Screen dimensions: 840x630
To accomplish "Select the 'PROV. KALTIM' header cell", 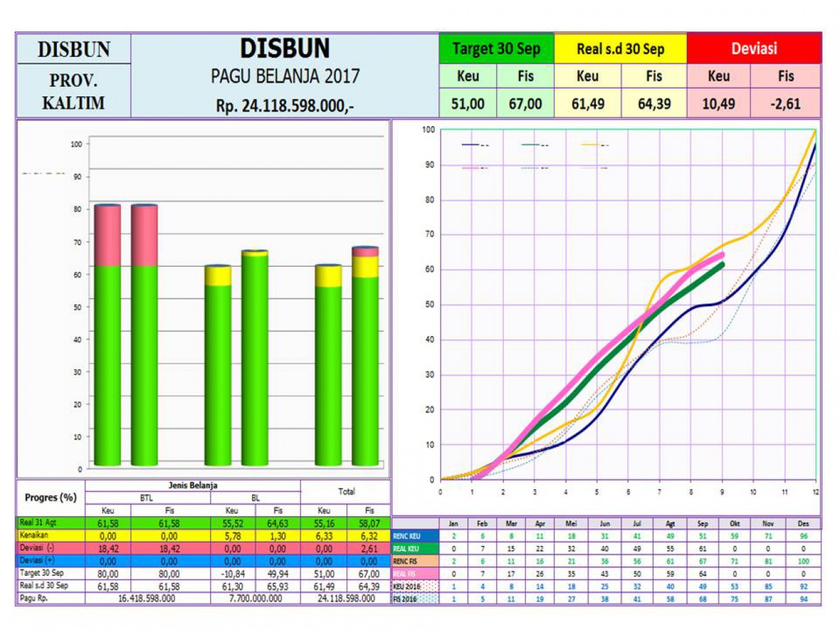I will pyautogui.click(x=73, y=91).
